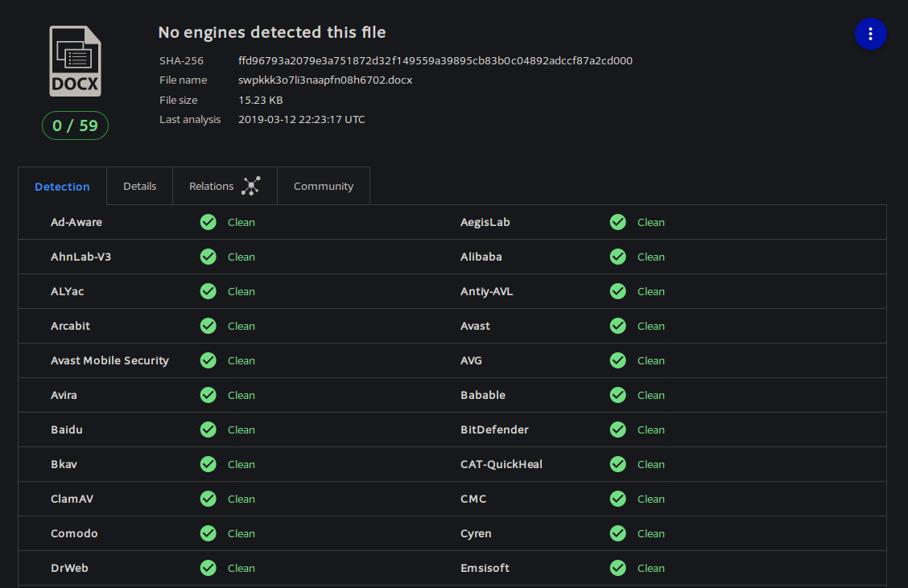This screenshot has width=908, height=588.
Task: Click the green check icon for Alibaba
Action: 618,257
